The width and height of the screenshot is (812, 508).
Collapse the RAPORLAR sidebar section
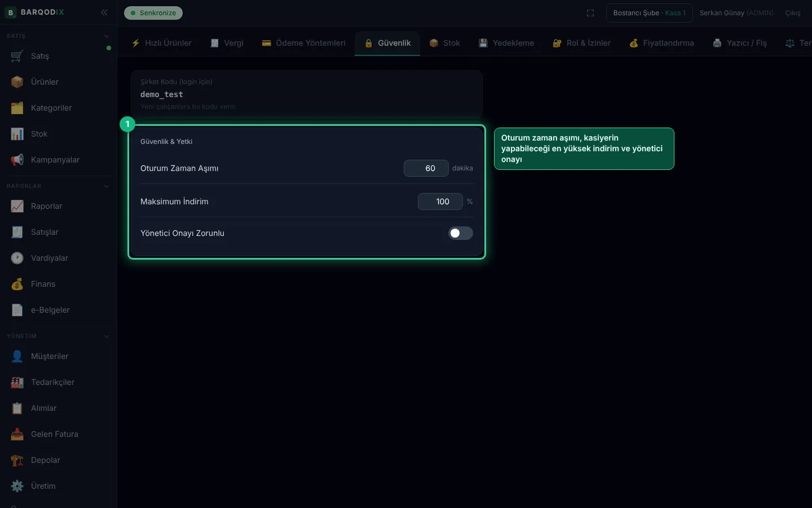(x=107, y=186)
